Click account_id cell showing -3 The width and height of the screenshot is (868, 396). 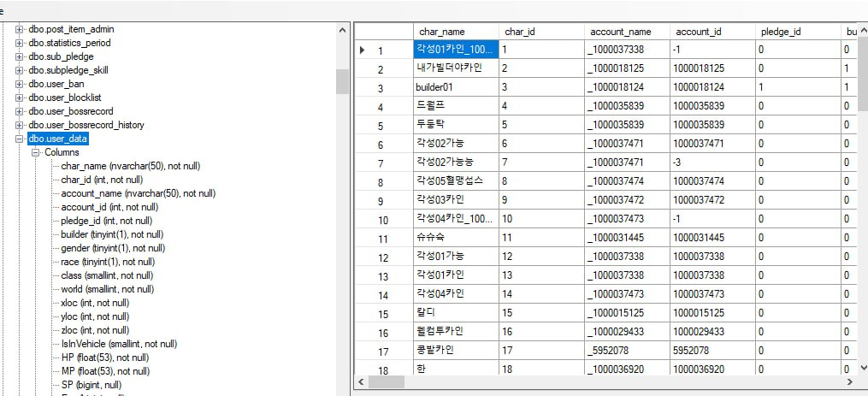tap(712, 163)
